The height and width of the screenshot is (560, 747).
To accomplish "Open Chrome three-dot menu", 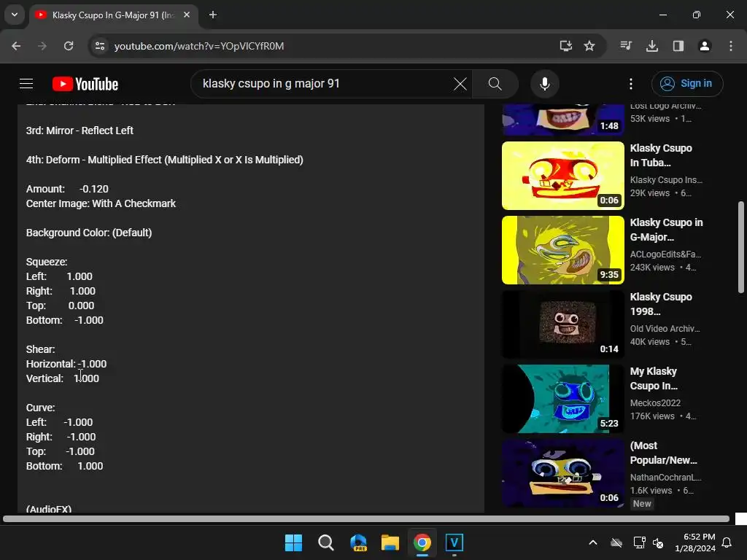I will (x=731, y=46).
